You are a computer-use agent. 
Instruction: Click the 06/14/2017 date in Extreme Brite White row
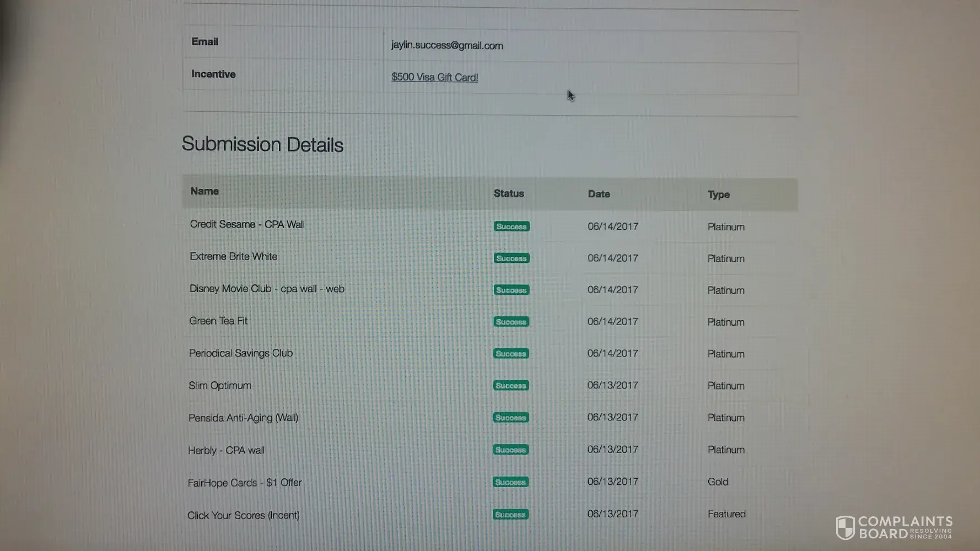coord(613,258)
